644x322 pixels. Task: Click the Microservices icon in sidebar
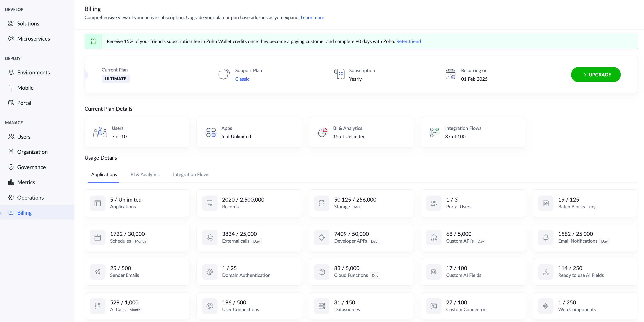pos(11,39)
